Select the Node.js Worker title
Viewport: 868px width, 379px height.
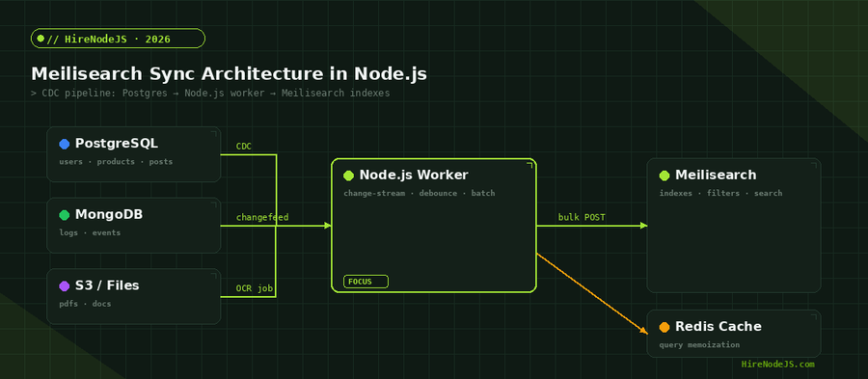point(414,175)
